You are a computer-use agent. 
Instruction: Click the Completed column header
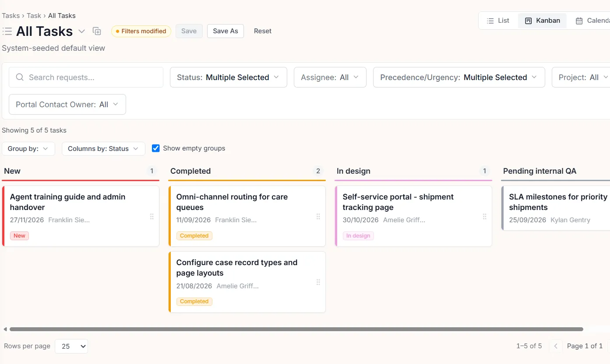190,171
